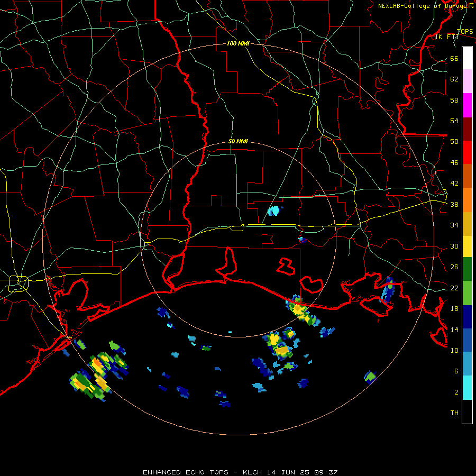The width and height of the screenshot is (476, 476).
Task: Click the 26 legend value
Action: click(x=454, y=267)
